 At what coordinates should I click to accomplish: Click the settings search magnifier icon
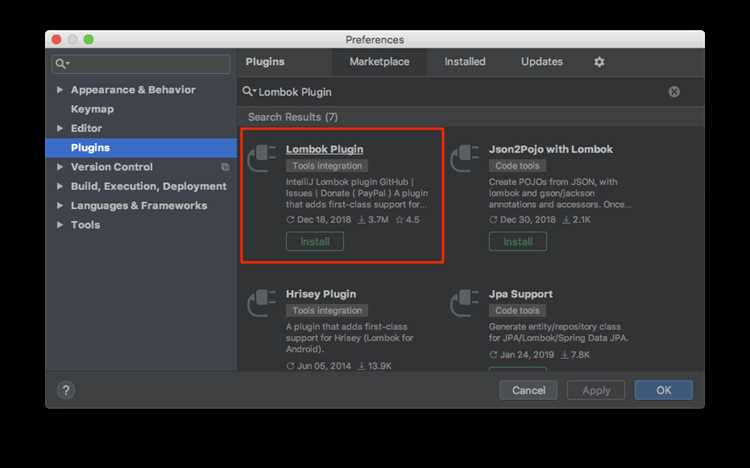click(x=62, y=64)
